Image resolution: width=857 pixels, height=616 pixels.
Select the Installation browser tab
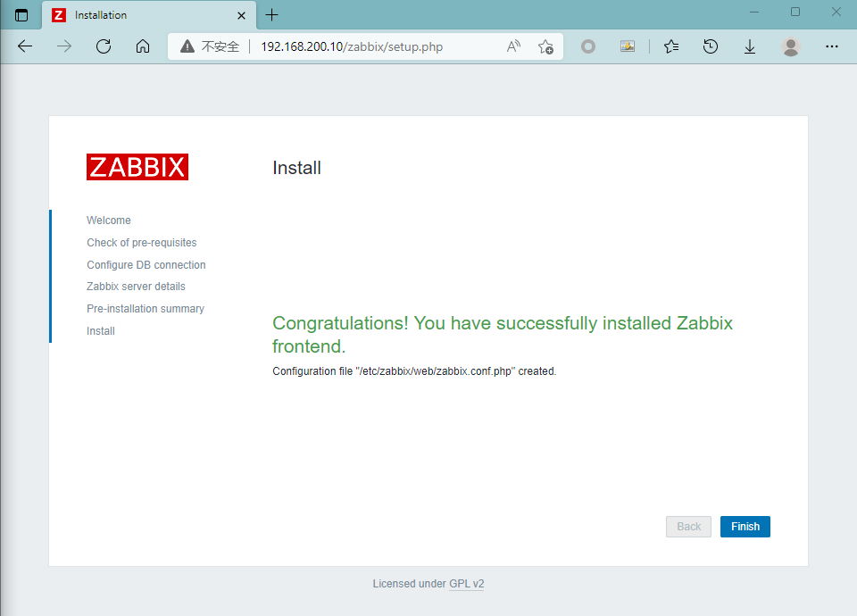[149, 15]
